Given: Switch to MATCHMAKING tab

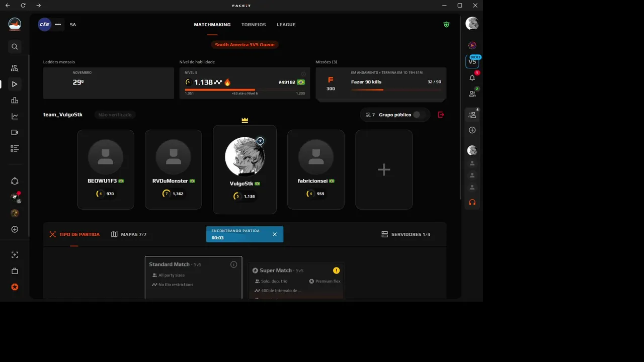Looking at the screenshot, I should 212,25.
